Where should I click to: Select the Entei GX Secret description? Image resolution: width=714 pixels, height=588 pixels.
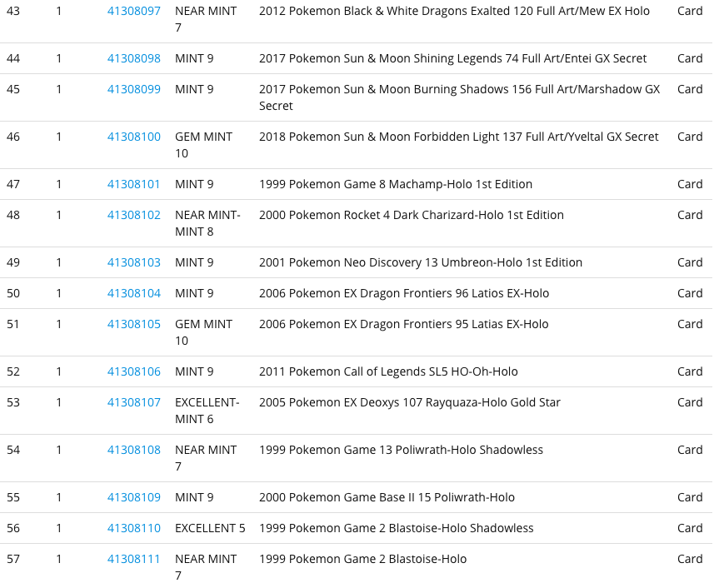click(452, 58)
